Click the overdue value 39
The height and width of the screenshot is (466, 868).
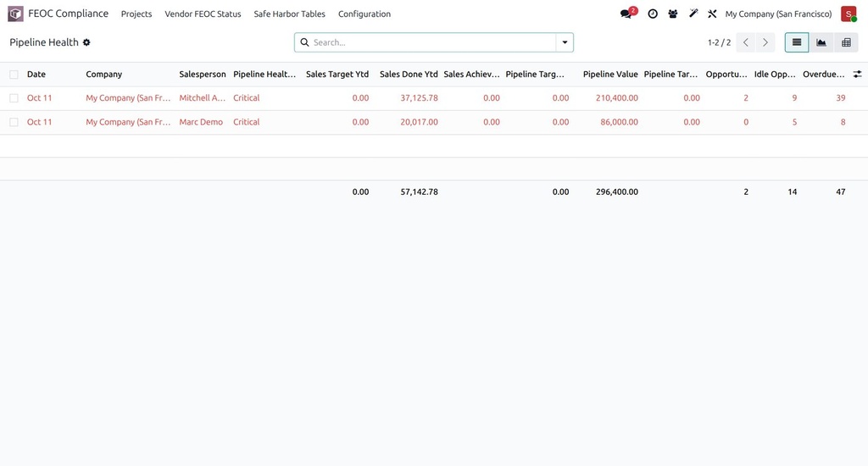[840, 98]
